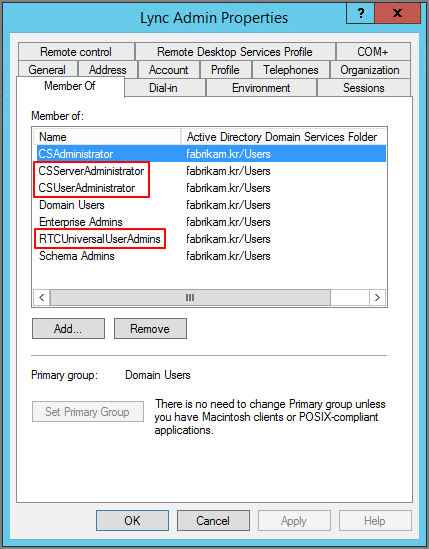Click the Remove button
429x549 pixels.
(150, 328)
